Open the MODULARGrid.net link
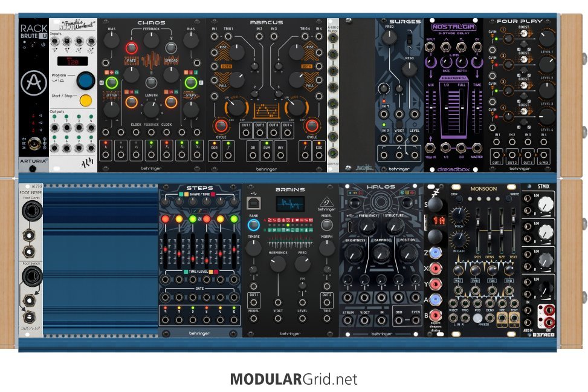 [x=294, y=379]
